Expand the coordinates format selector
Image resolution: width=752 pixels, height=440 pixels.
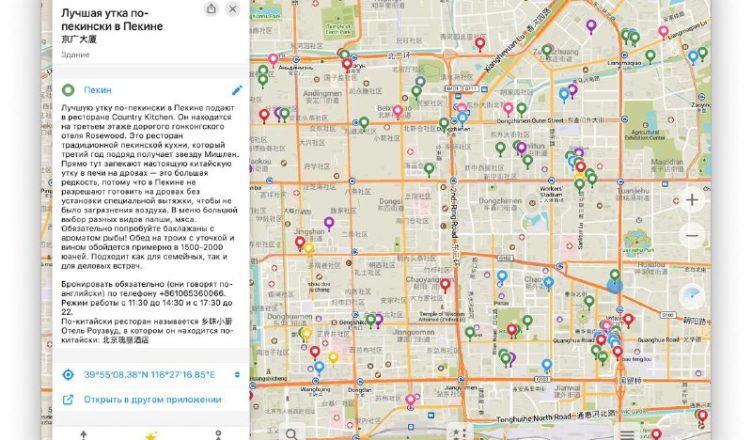237,375
